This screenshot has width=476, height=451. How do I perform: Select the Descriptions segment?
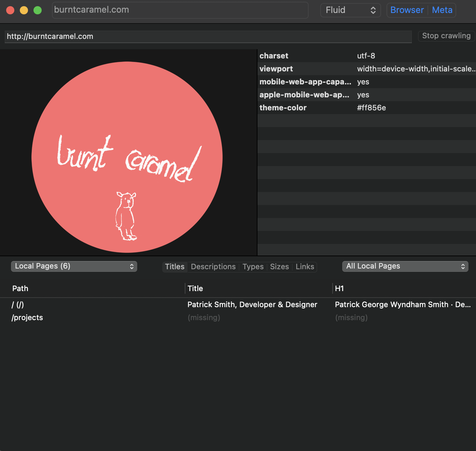point(213,266)
